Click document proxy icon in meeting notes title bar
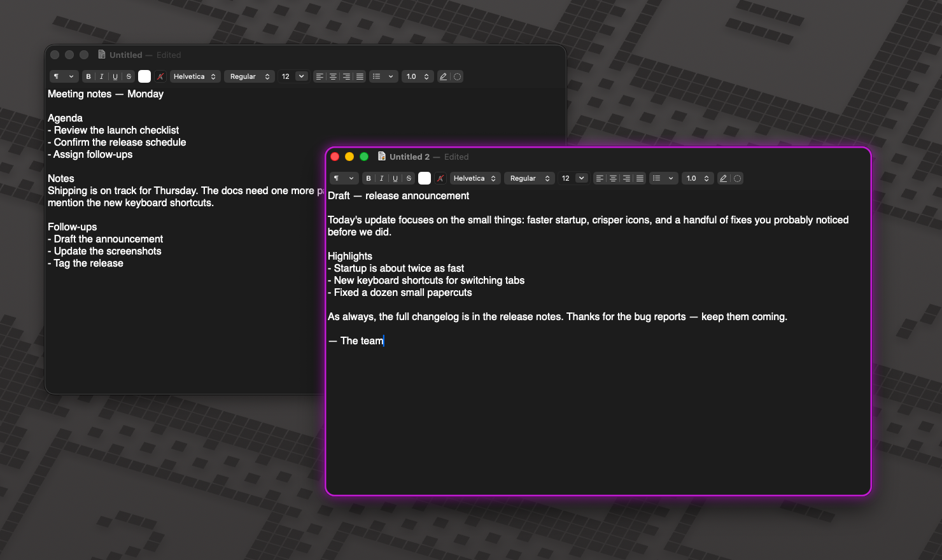 tap(102, 55)
